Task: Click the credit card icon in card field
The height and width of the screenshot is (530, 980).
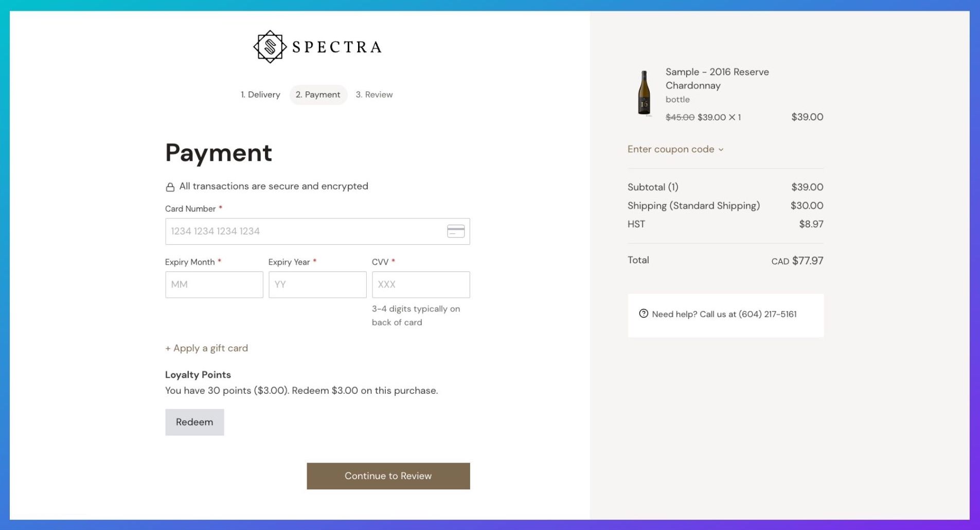Action: [x=456, y=231]
